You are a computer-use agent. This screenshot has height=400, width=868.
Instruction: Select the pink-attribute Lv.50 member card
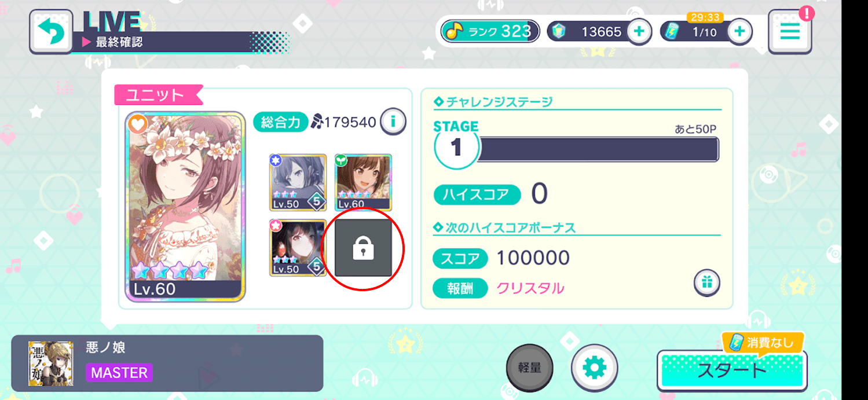pos(298,248)
